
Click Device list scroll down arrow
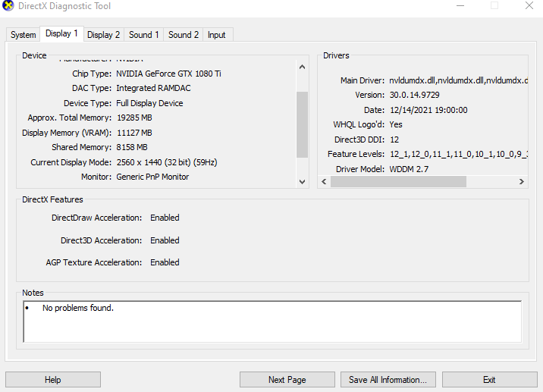[x=302, y=181]
